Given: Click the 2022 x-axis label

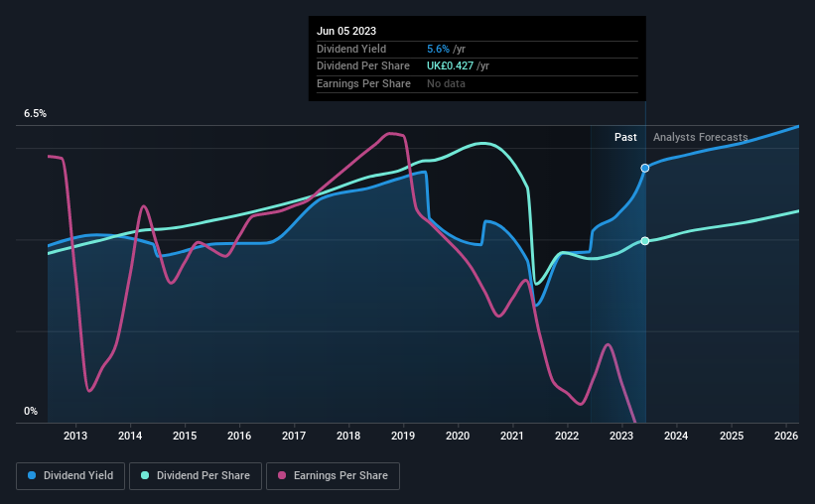Looking at the screenshot, I should 567,436.
